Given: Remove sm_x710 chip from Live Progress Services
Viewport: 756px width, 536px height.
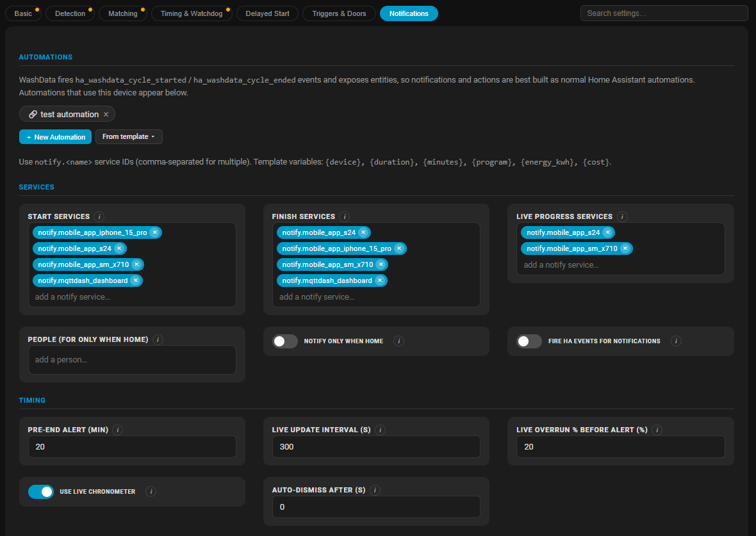Looking at the screenshot, I should point(625,248).
